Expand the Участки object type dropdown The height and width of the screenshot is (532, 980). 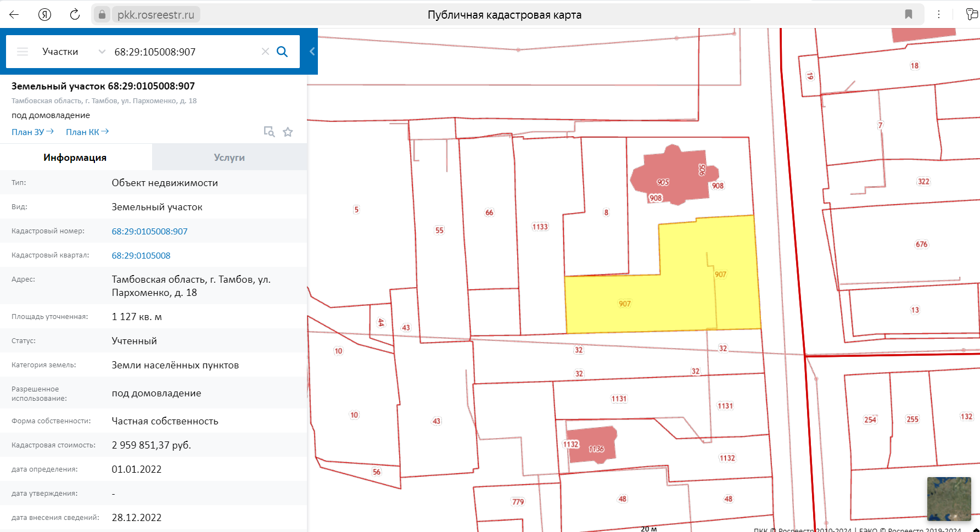point(102,52)
